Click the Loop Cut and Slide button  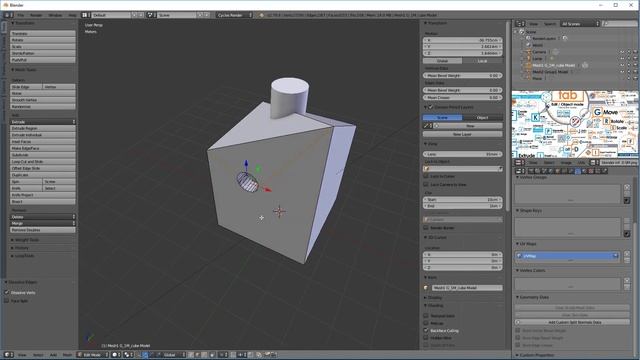point(43,162)
